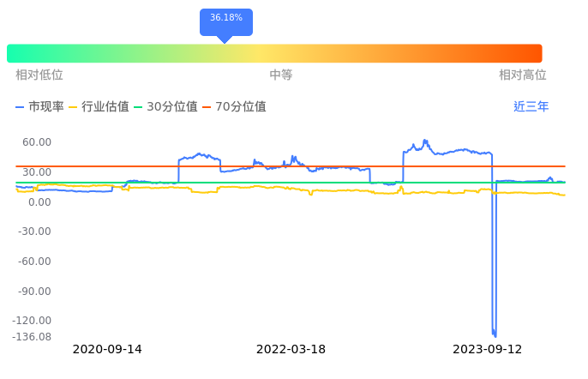Select the 中等 label under the gradient bar
Screen dimensions: 588x379
coord(281,75)
